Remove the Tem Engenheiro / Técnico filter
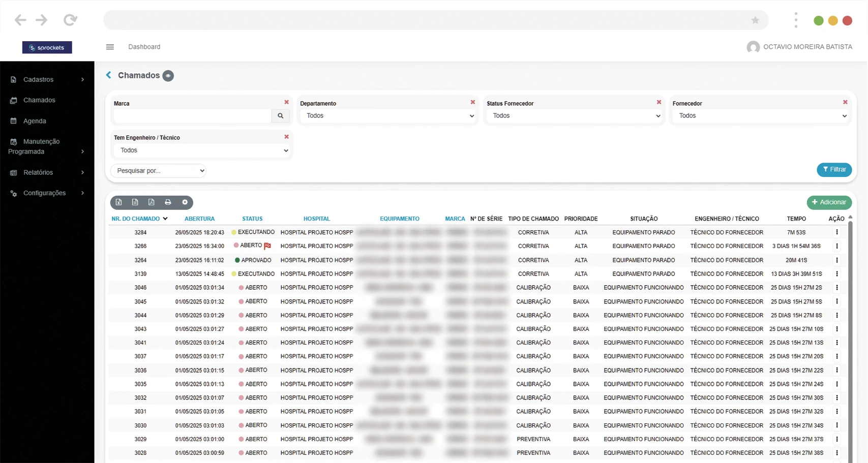 [x=286, y=137]
